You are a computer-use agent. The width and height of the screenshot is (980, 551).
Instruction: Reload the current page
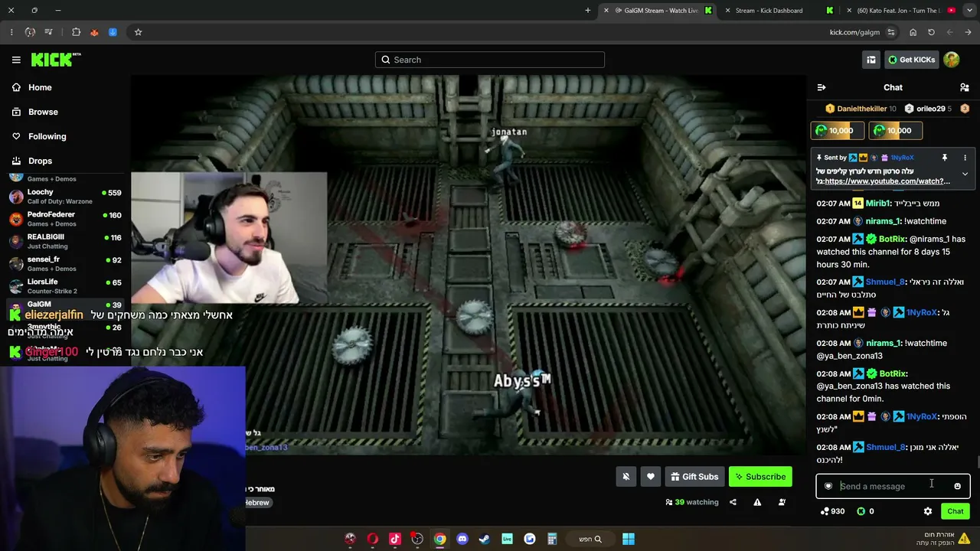[x=931, y=32]
